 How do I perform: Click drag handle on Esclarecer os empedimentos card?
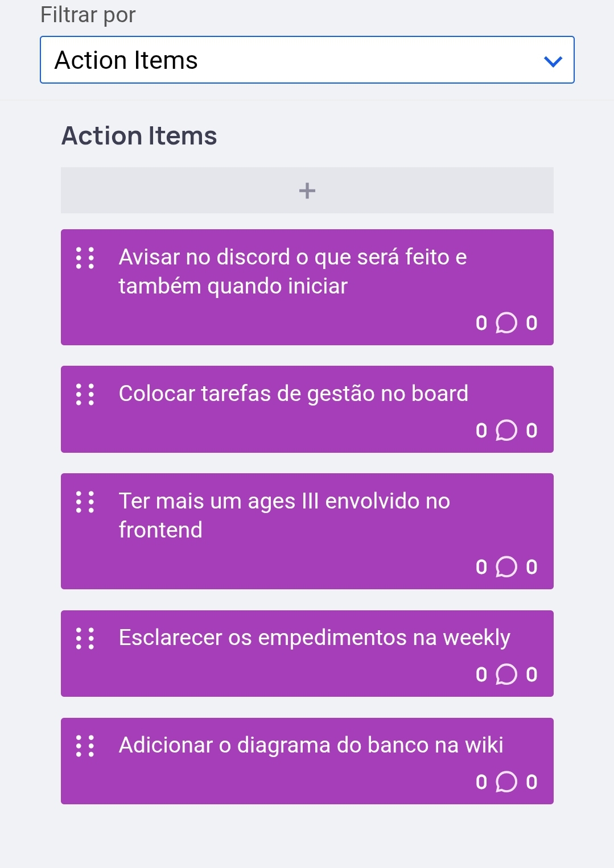[85, 638]
